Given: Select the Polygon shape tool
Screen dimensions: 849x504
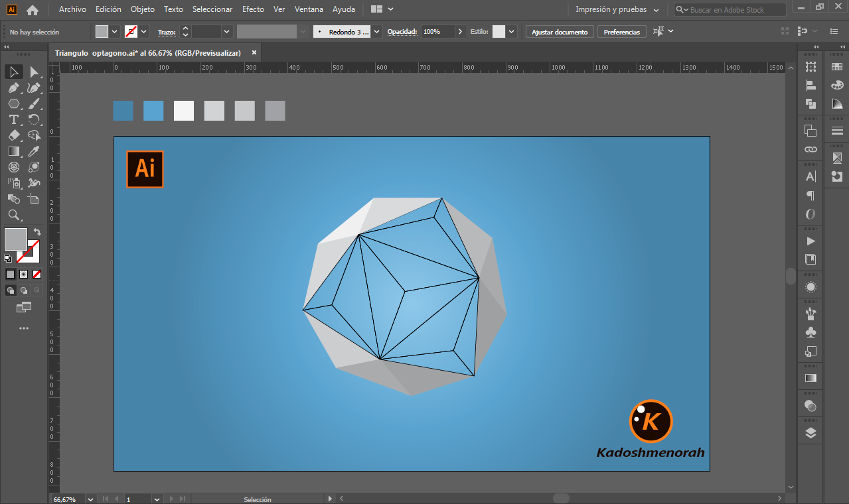Looking at the screenshot, I should (13, 103).
